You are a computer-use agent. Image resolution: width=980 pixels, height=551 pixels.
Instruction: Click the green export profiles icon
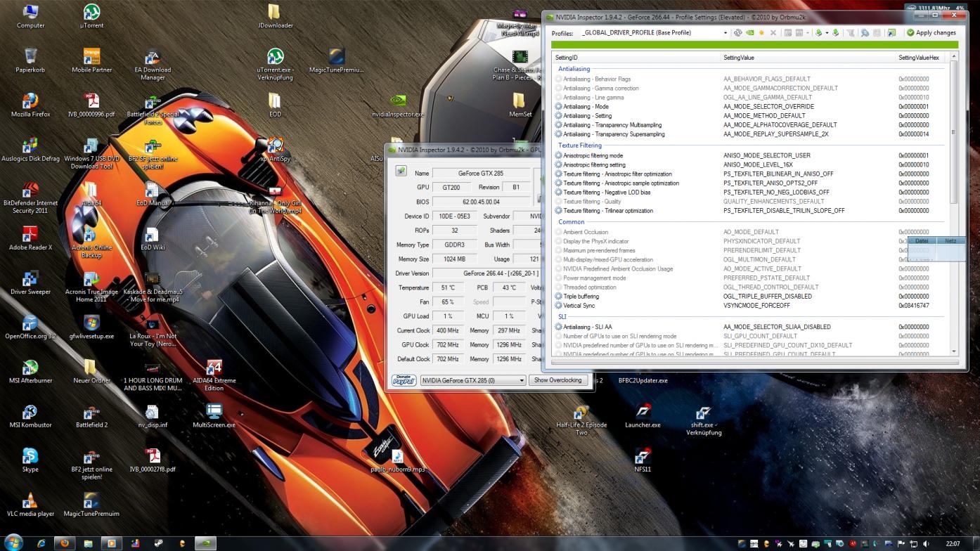(x=818, y=33)
